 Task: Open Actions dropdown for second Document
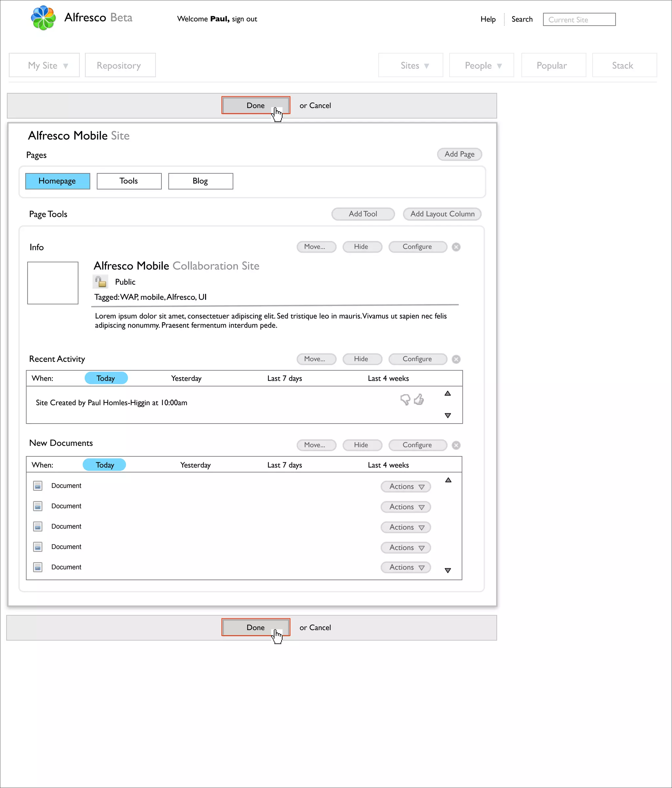pos(406,507)
